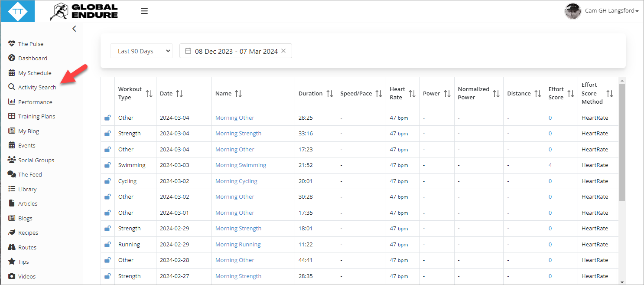Click the date range 08 Dec 2023 field
The image size is (644, 285).
236,51
